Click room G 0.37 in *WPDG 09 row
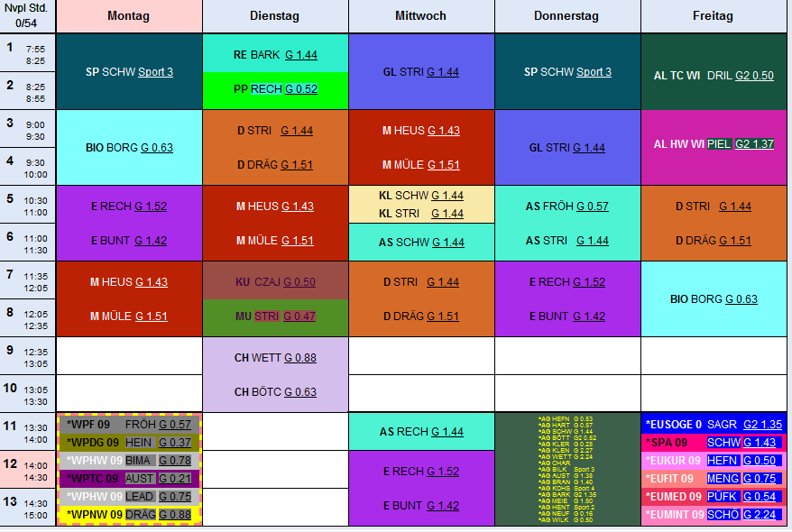 (x=175, y=443)
